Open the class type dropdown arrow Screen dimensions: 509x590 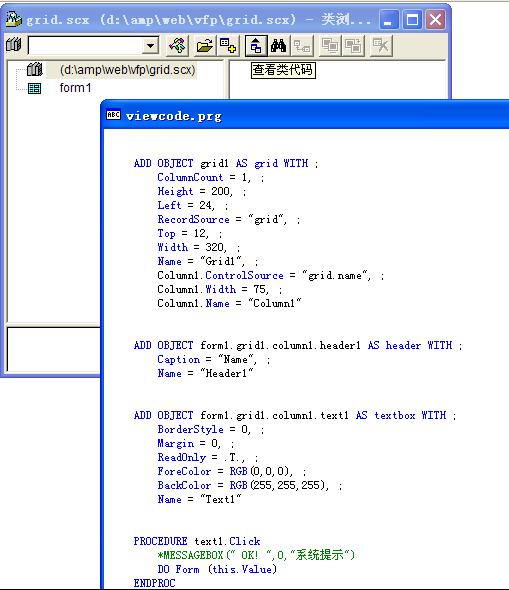pos(150,46)
